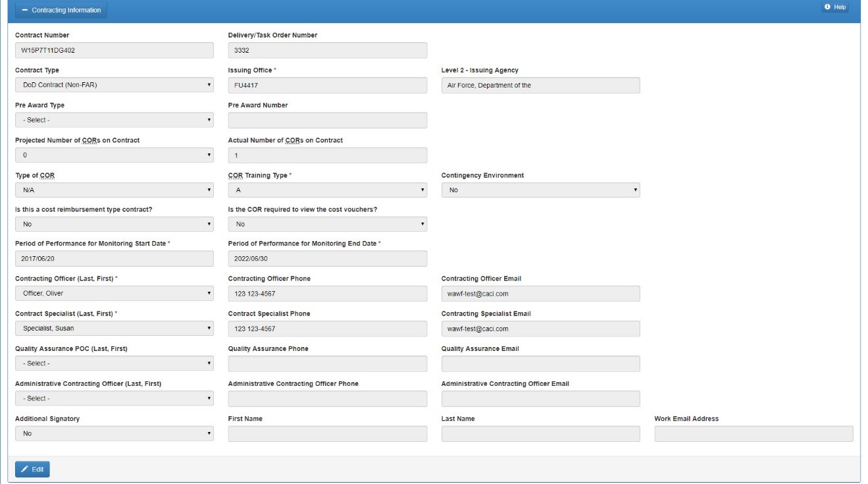Image resolution: width=868 pixels, height=484 pixels.
Task: Open Projected Number of CORs dropdown
Action: pyautogui.click(x=114, y=155)
